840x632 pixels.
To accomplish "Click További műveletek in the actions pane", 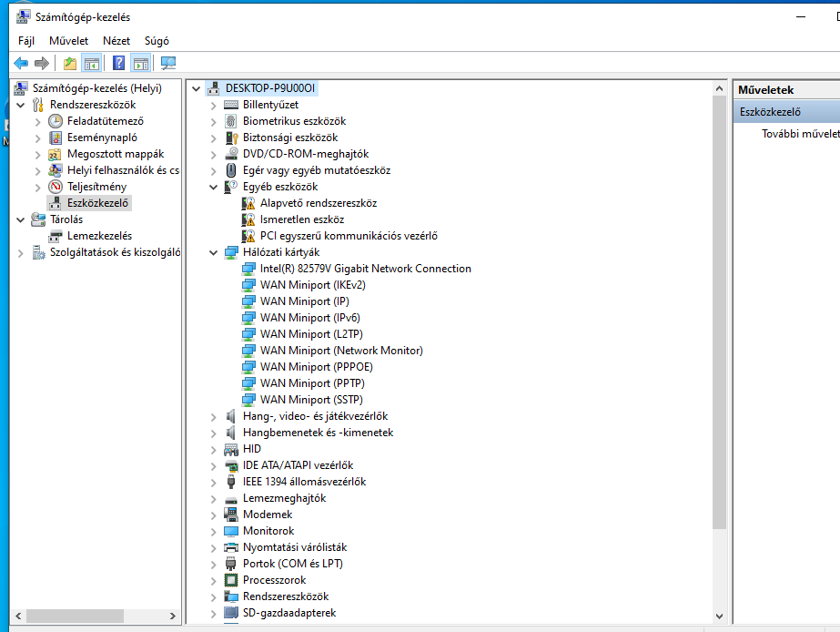I will tap(800, 134).
